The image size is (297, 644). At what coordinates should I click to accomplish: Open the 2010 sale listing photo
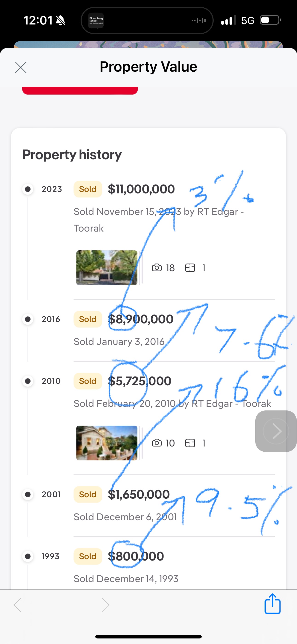107,443
